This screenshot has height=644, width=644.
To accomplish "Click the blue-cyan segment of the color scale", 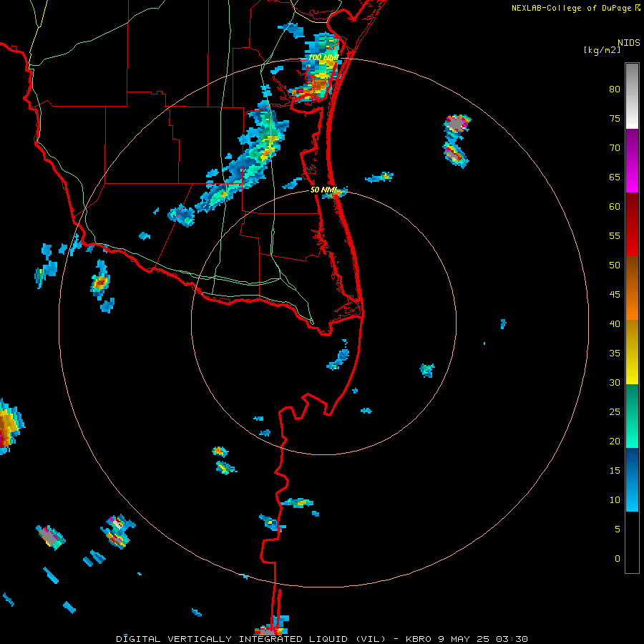I will (632, 479).
